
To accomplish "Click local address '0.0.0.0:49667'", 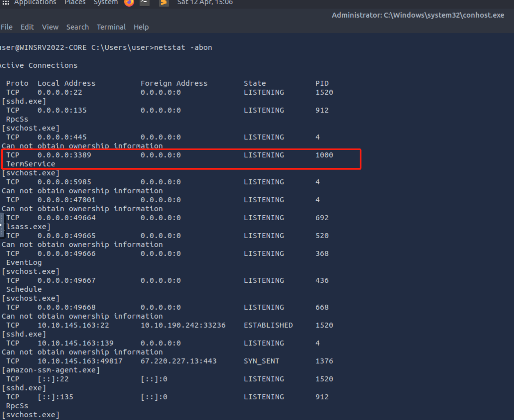I will point(66,280).
